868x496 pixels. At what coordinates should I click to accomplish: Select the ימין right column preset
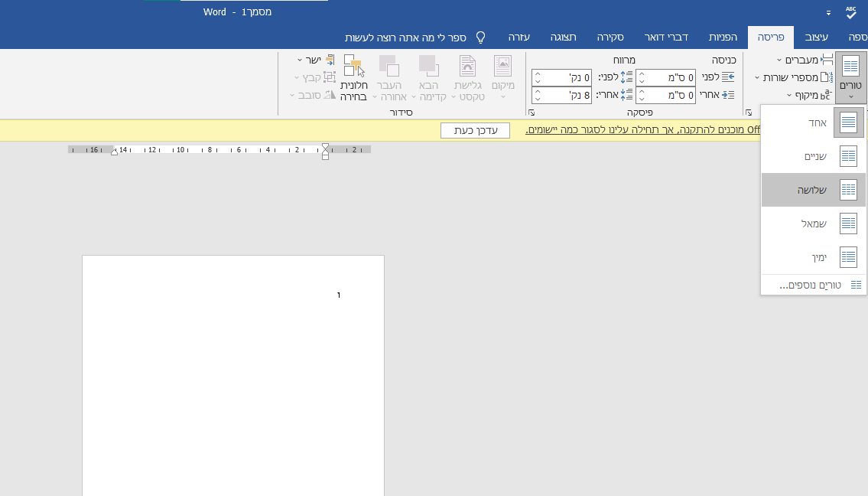tap(813, 257)
